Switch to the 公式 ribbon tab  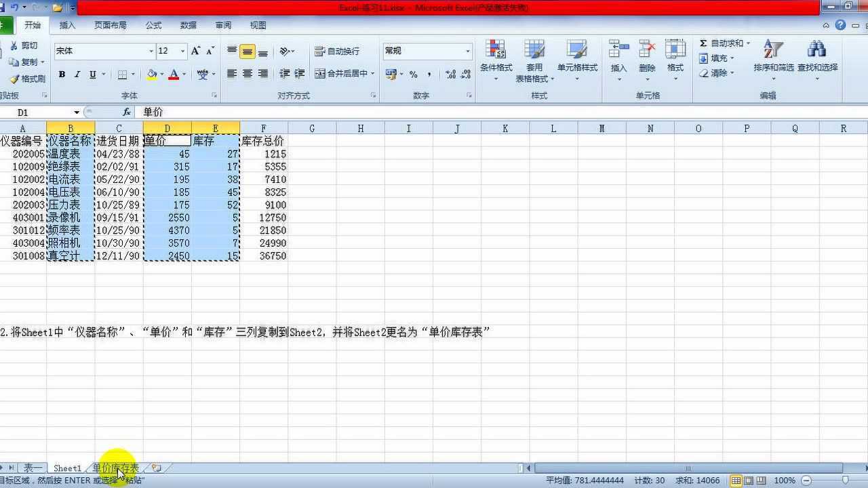click(x=154, y=25)
